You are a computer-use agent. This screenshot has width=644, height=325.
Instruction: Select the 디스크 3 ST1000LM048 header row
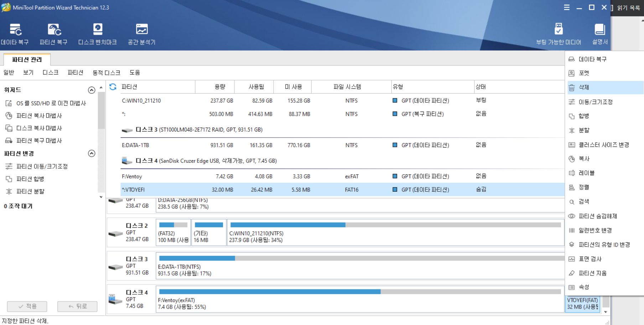coord(342,130)
